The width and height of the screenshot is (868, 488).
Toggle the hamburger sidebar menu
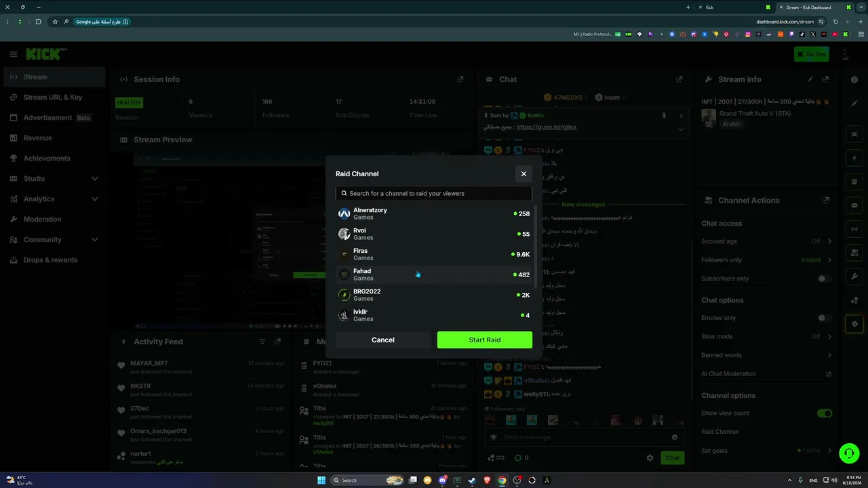[13, 54]
